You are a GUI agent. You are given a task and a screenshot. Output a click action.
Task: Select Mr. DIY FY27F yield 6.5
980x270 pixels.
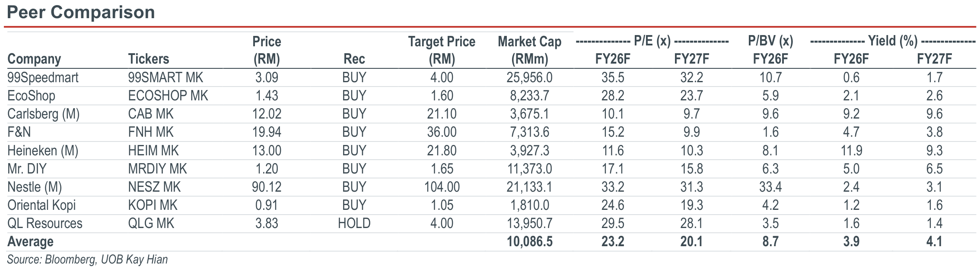(x=934, y=169)
